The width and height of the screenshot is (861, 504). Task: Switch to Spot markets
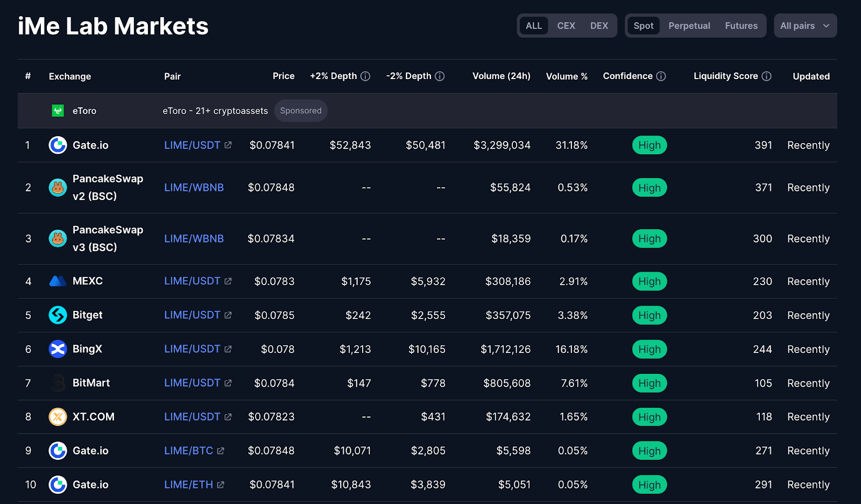tap(644, 26)
